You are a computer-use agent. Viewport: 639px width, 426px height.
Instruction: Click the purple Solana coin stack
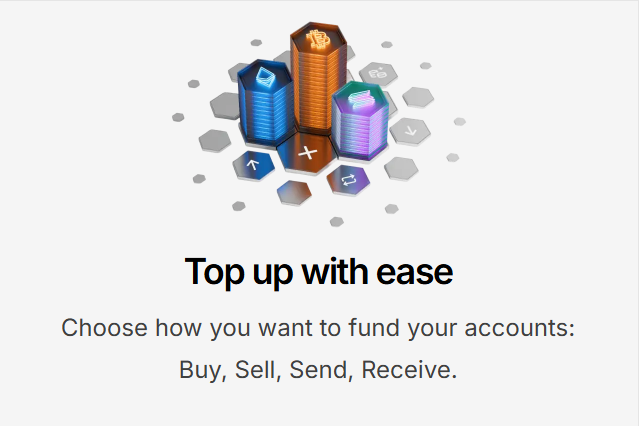360,121
